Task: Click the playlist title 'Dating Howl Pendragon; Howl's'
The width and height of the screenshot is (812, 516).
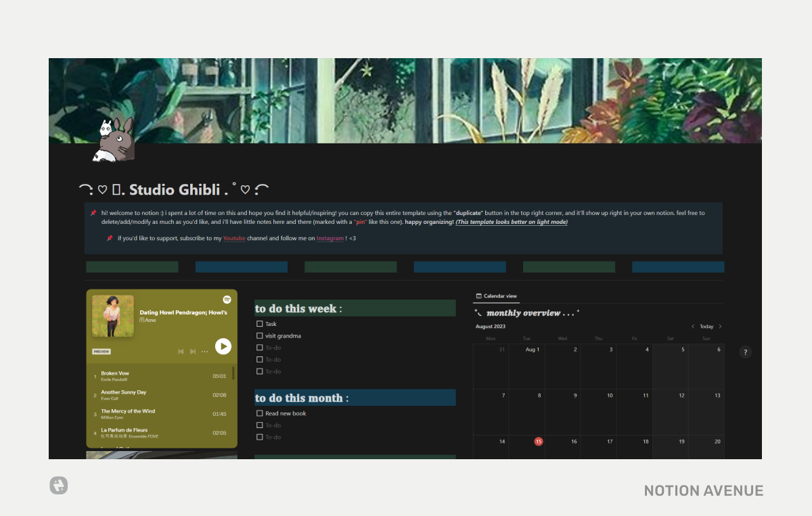Action: click(183, 312)
